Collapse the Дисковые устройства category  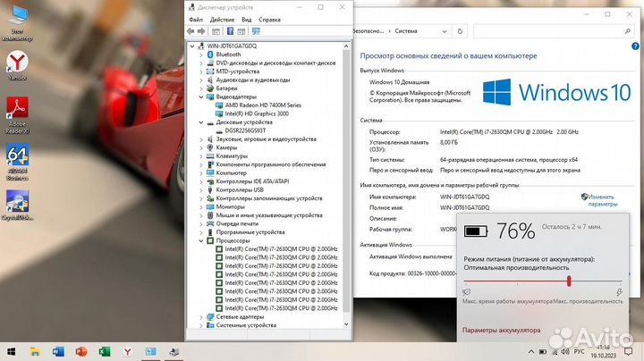[201, 122]
